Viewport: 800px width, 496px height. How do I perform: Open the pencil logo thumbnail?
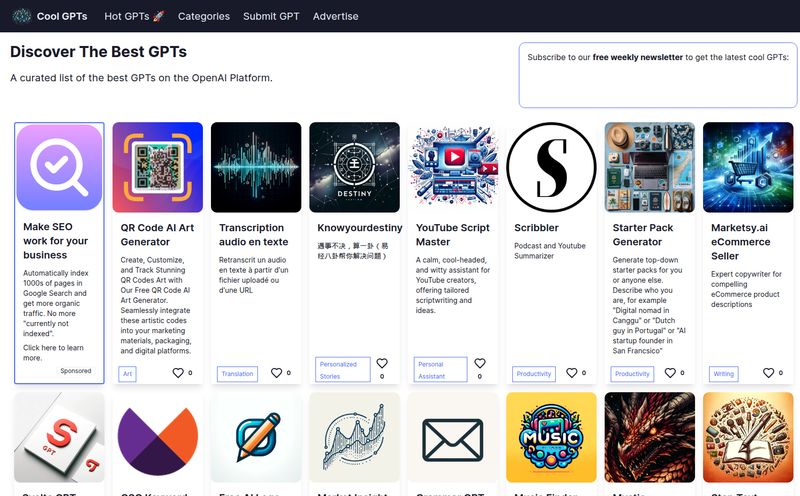coord(256,437)
